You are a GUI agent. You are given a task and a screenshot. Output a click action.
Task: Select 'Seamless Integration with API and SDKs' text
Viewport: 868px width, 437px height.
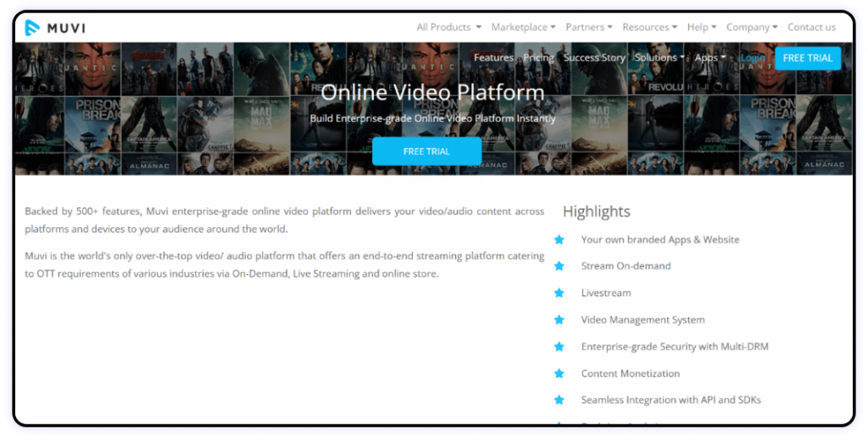click(671, 400)
